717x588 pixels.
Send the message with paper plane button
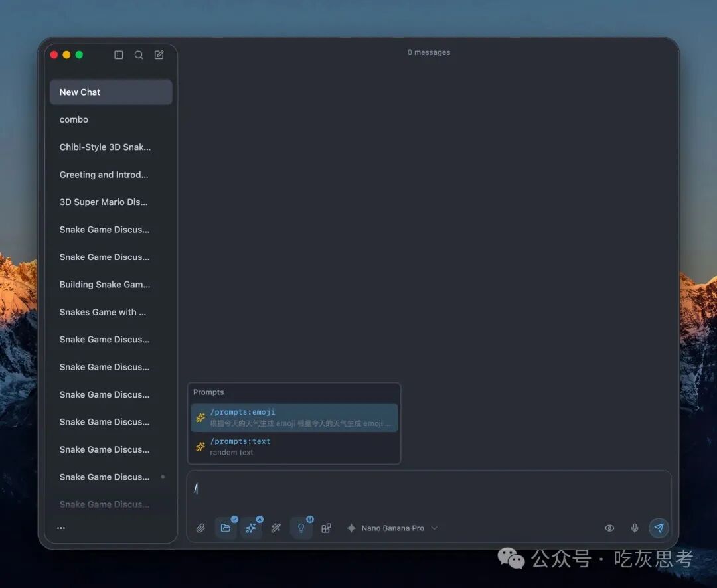tap(659, 528)
